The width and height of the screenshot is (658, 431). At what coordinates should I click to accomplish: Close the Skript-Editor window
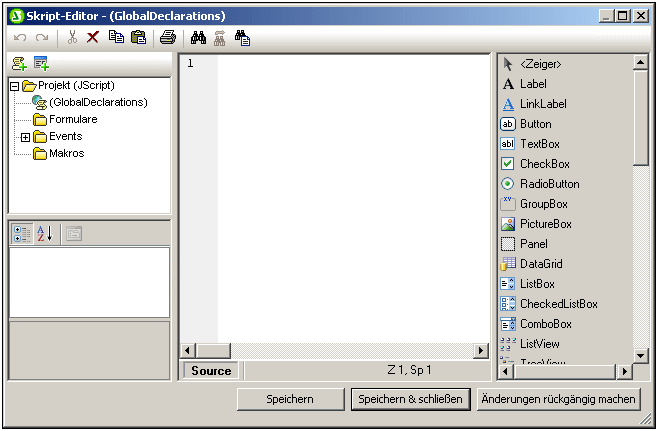click(x=641, y=16)
